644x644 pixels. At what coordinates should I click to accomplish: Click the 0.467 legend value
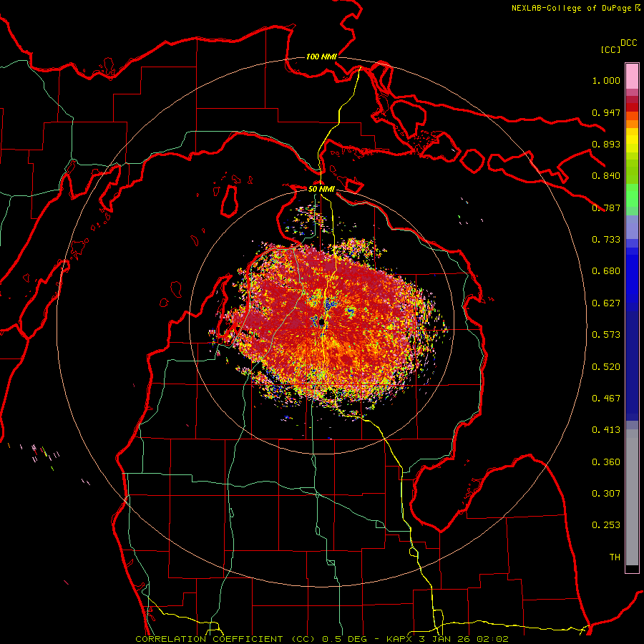[606, 399]
